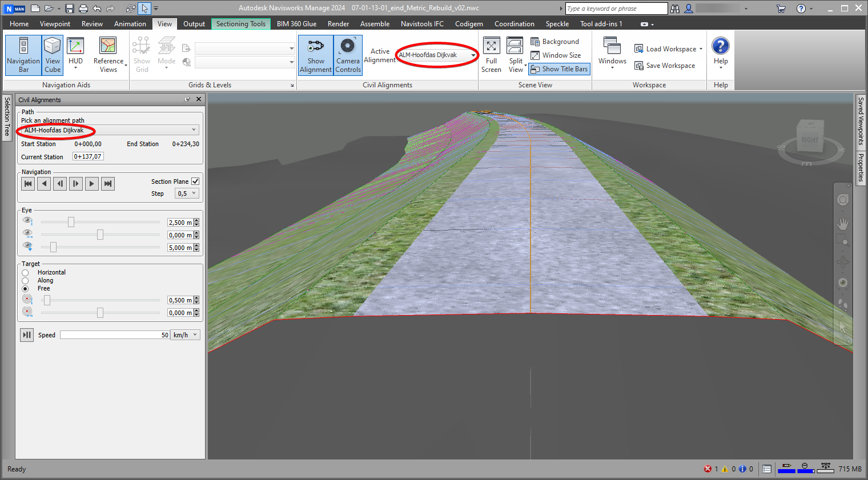Open the Sectioning Tools tab

240,24
